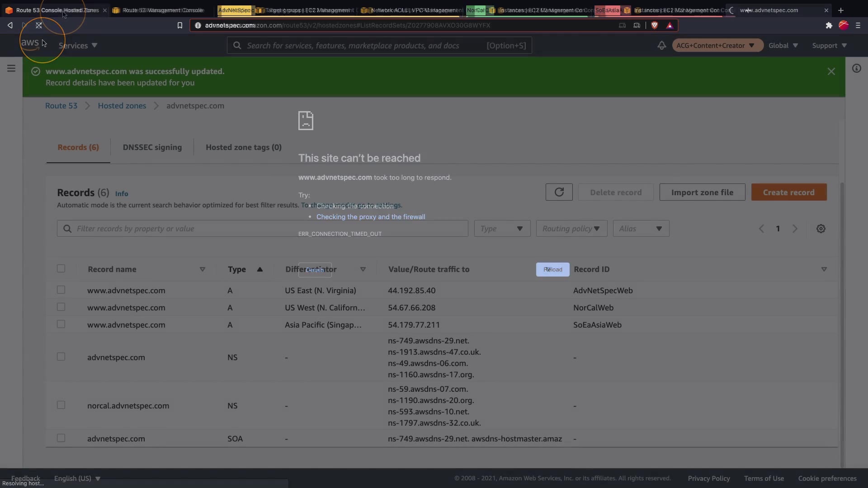Go to next records page arrow

(795, 229)
